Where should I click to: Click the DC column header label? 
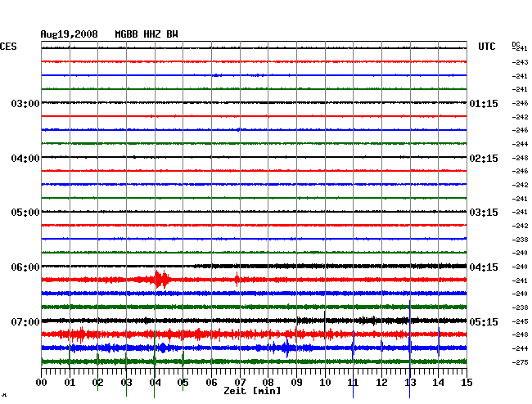pos(516,44)
